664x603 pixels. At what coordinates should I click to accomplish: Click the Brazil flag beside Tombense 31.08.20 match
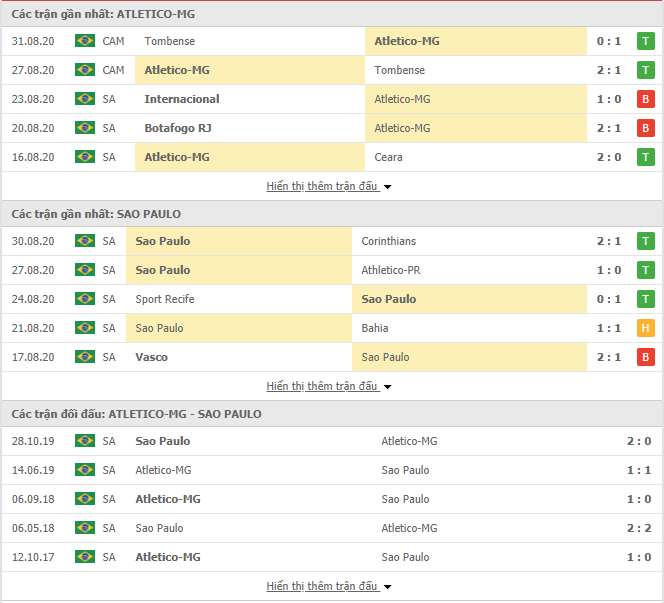85,41
